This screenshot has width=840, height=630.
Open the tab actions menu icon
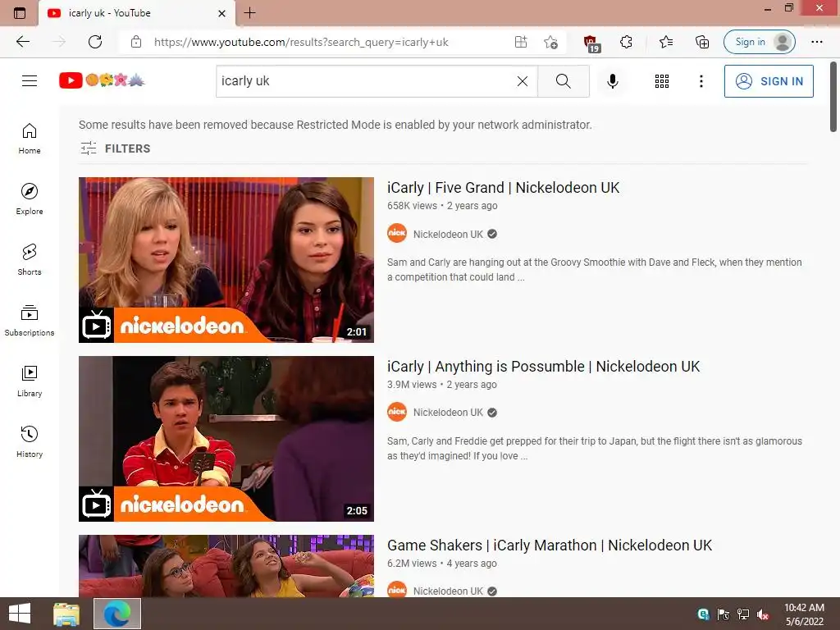coord(20,13)
